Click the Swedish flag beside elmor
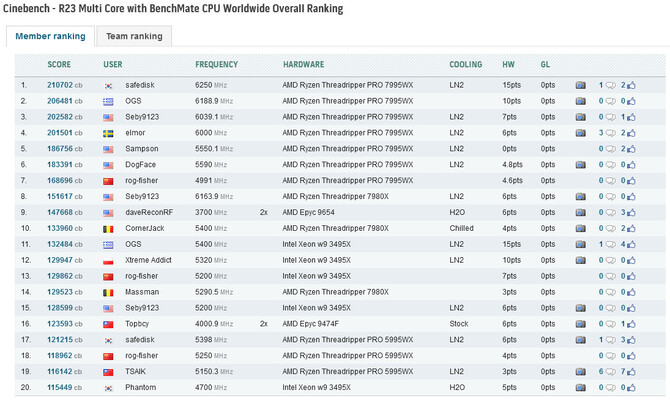Screen dimensions: 670x401 click(108, 133)
